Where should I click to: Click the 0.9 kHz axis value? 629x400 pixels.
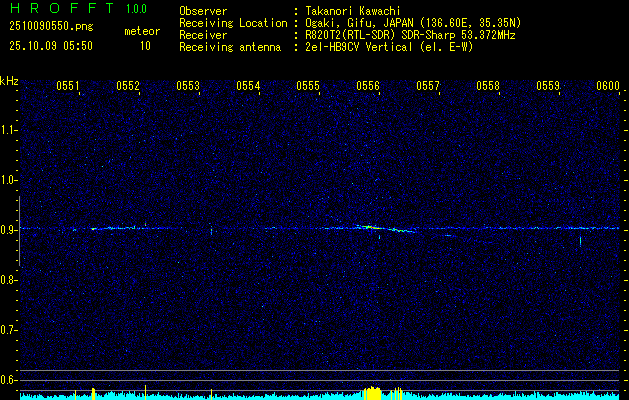tap(8, 230)
